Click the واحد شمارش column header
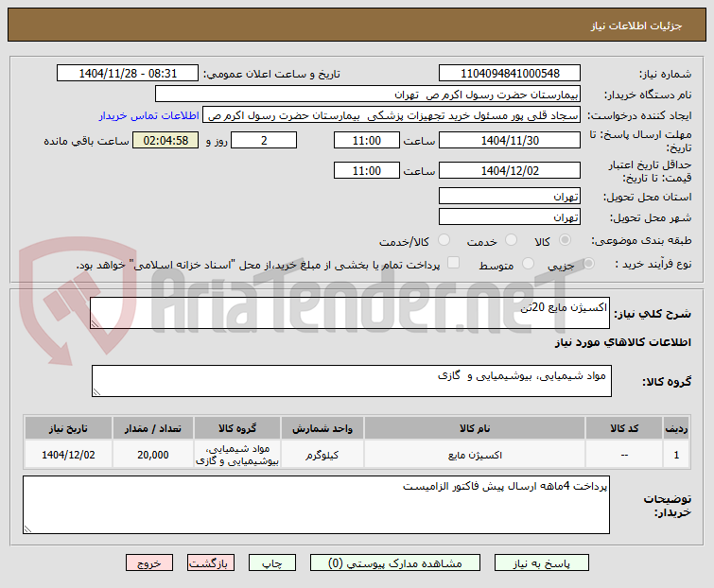714x588 pixels. (x=322, y=428)
